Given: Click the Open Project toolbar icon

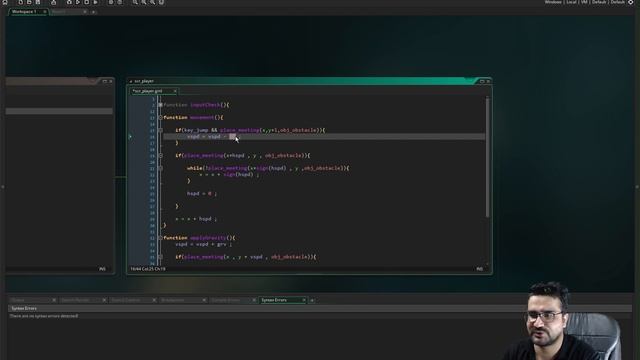Looking at the screenshot, I should pos(29,2).
